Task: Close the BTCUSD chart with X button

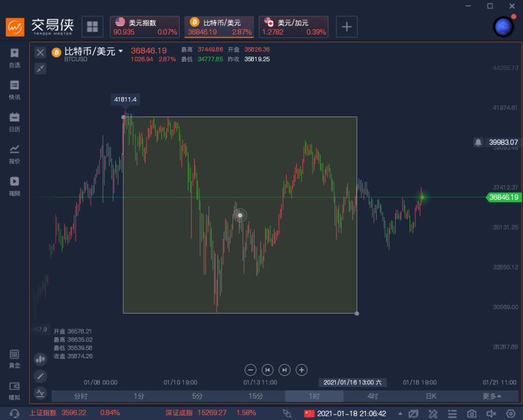Action: coord(40,52)
